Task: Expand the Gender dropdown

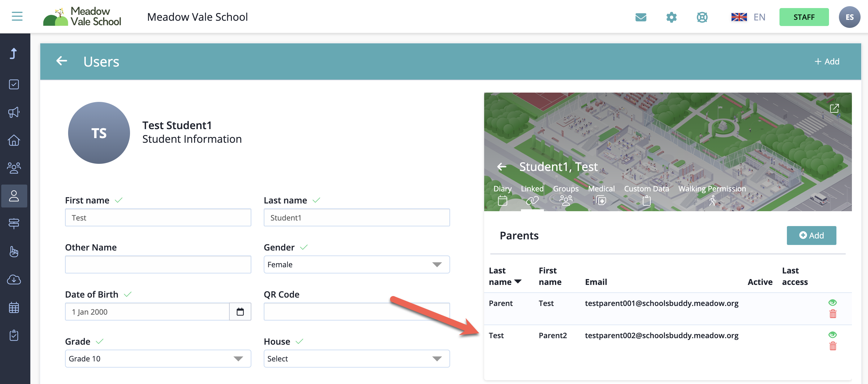Action: (x=356, y=265)
